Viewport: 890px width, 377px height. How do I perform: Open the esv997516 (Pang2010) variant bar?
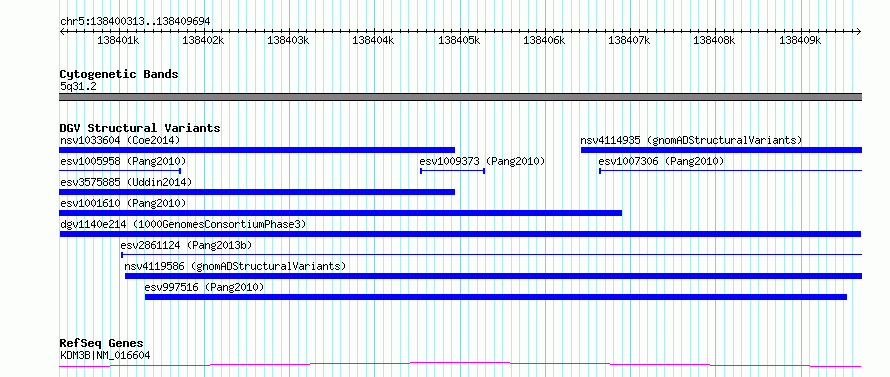(496, 297)
